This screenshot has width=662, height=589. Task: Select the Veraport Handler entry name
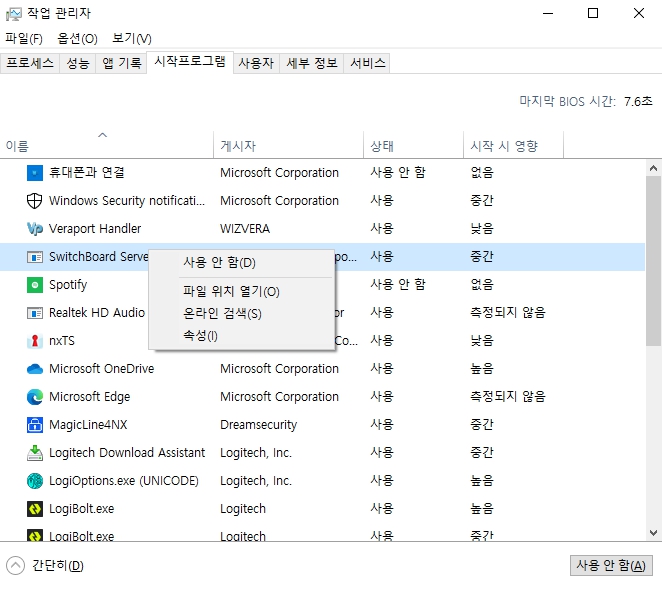click(95, 229)
